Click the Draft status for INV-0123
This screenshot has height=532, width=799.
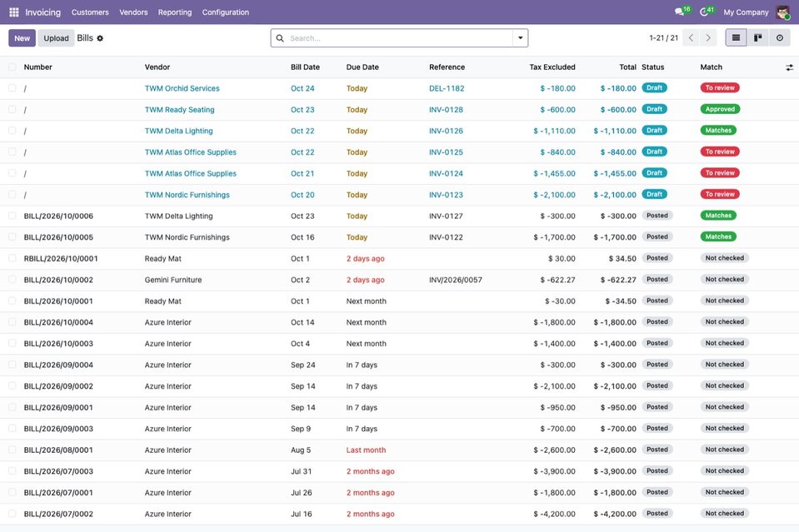pyautogui.click(x=654, y=195)
